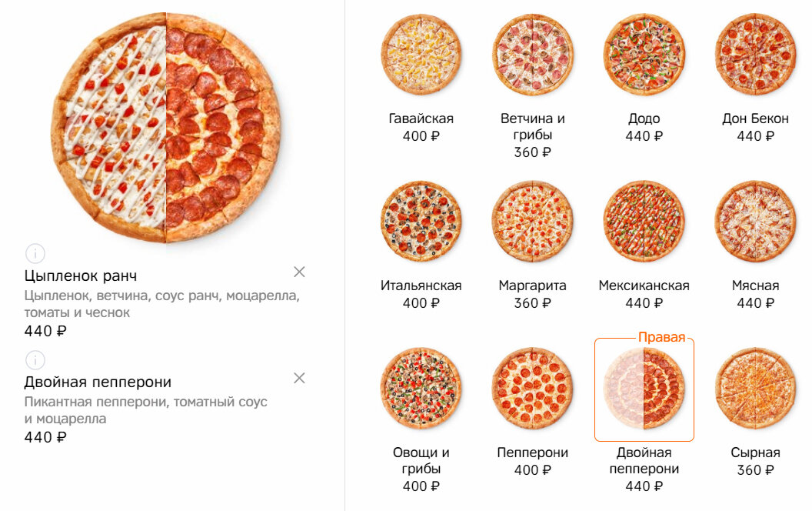Click the info icon above Цыпленок ранч
This screenshot has height=511, width=812.
click(x=35, y=254)
